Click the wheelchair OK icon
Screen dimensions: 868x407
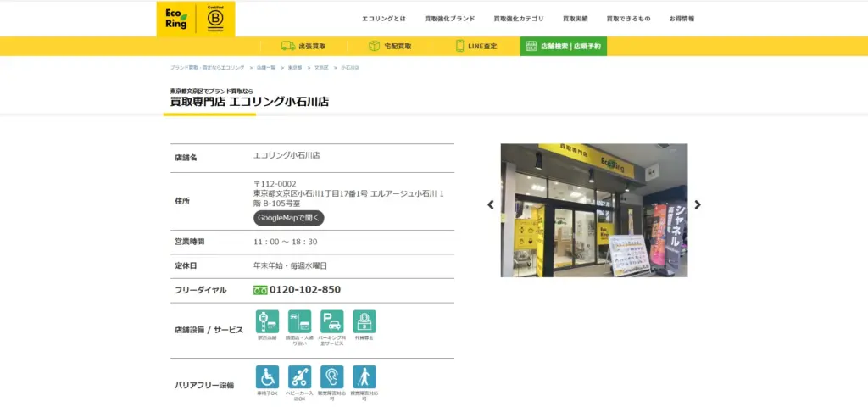tap(267, 376)
